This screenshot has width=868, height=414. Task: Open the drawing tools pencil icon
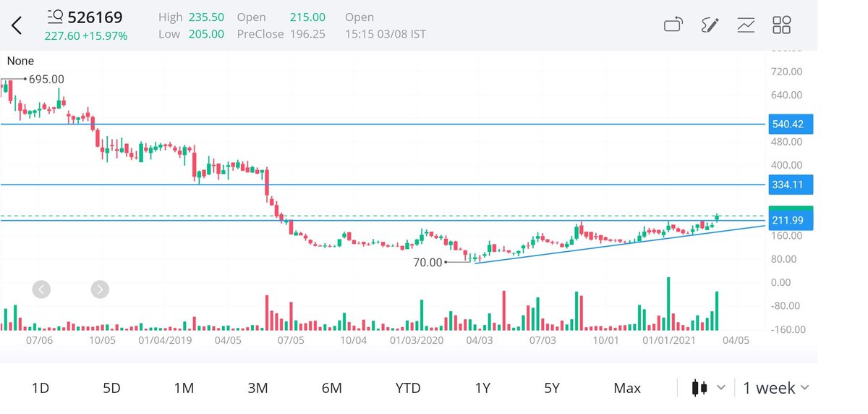pos(710,25)
